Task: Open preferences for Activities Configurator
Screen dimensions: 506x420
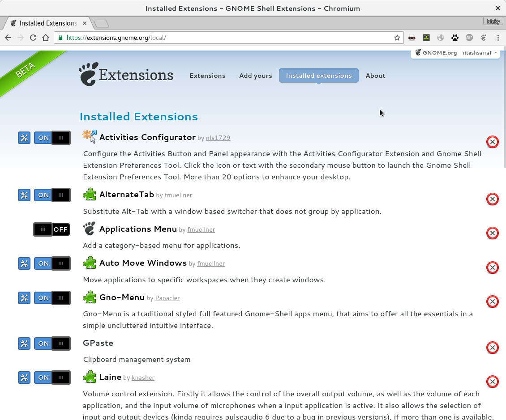Action: [x=24, y=138]
